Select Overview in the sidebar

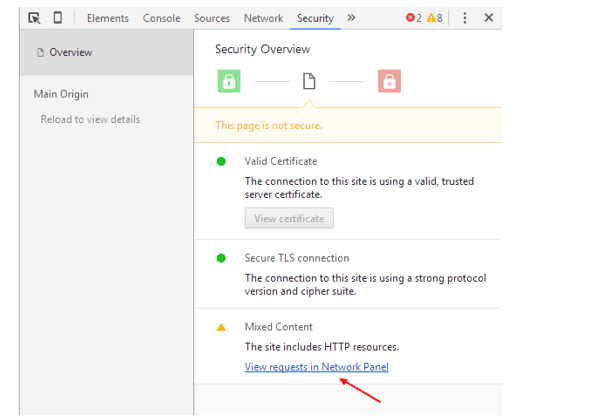[107, 52]
